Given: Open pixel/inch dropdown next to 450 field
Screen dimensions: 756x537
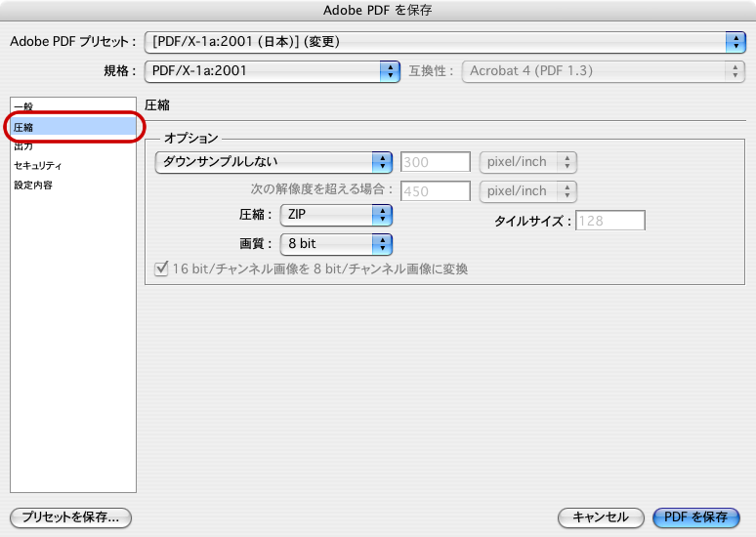Looking at the screenshot, I should coord(528,191).
